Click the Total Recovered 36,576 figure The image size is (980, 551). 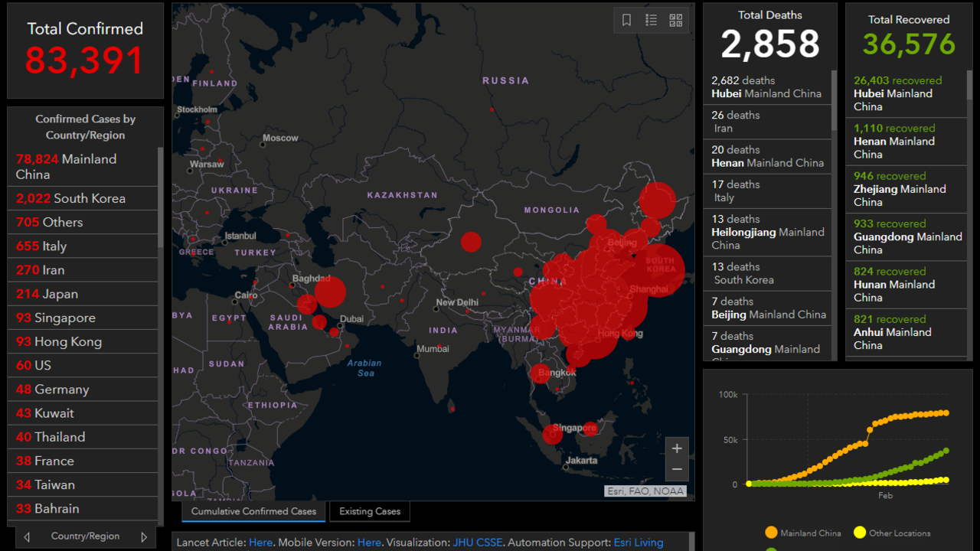(909, 44)
